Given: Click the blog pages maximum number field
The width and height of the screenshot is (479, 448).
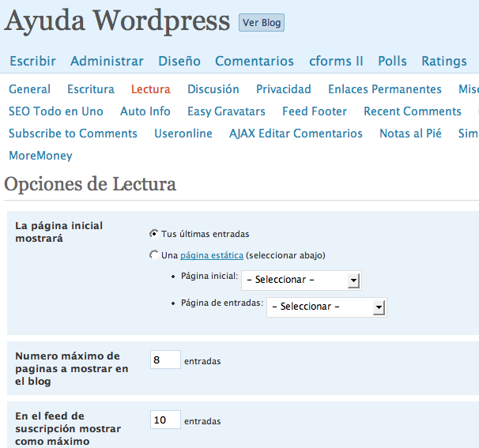Looking at the screenshot, I should pyautogui.click(x=165, y=360).
